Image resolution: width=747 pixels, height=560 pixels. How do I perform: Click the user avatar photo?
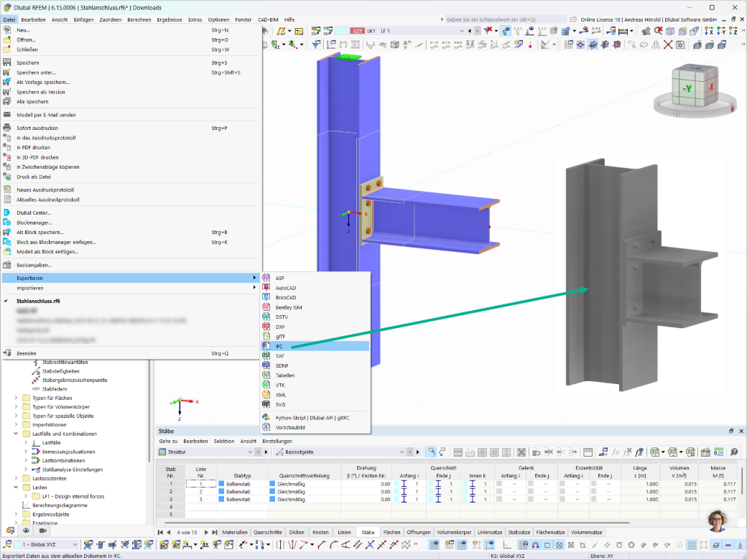pyautogui.click(x=717, y=520)
